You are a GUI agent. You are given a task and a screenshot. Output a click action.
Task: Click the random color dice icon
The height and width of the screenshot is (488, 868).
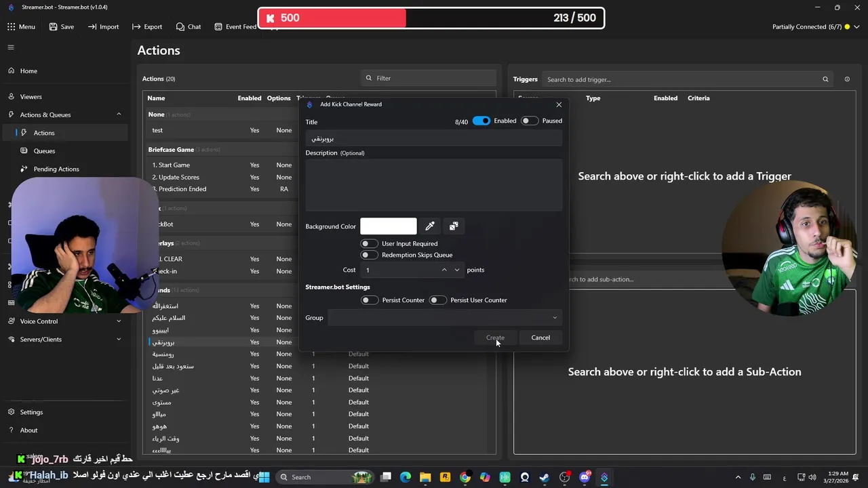coord(454,226)
